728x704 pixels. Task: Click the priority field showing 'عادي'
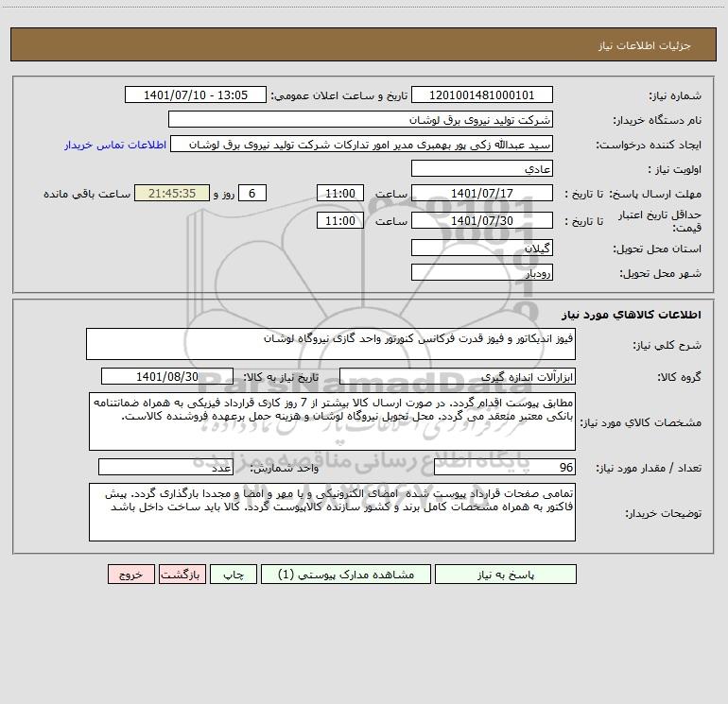pyautogui.click(x=482, y=168)
